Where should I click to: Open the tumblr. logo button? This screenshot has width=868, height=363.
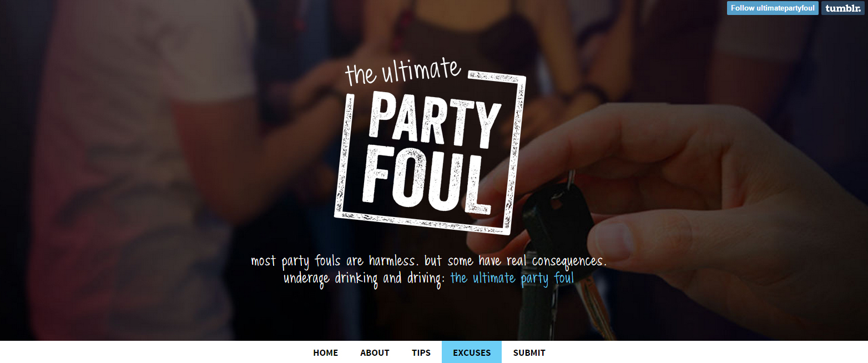click(843, 8)
